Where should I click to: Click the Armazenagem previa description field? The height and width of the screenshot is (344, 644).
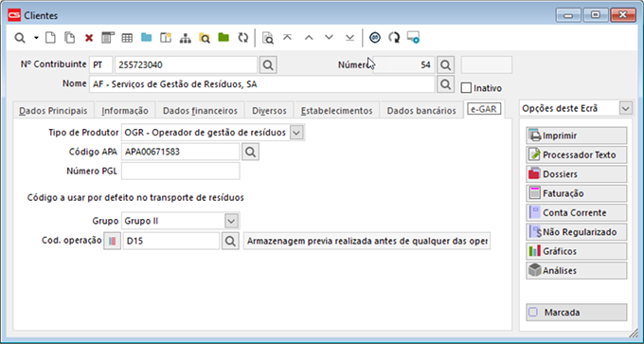pyautogui.click(x=367, y=242)
